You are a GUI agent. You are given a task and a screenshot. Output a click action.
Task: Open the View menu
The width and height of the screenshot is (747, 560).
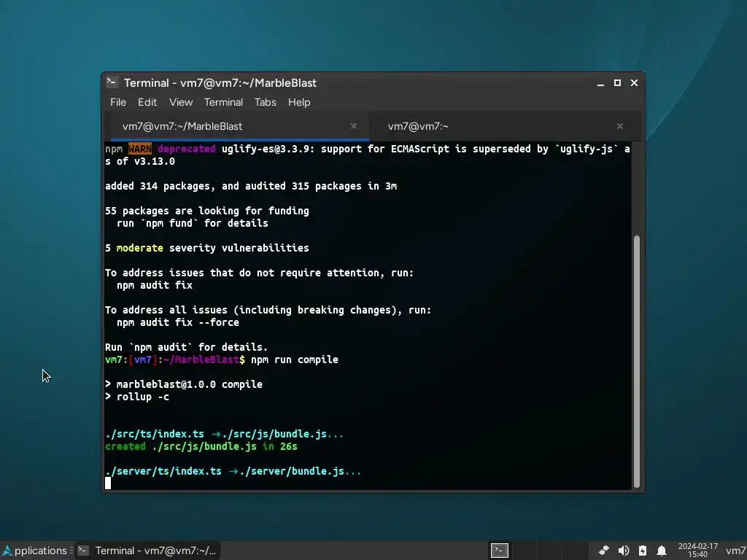[x=181, y=102]
